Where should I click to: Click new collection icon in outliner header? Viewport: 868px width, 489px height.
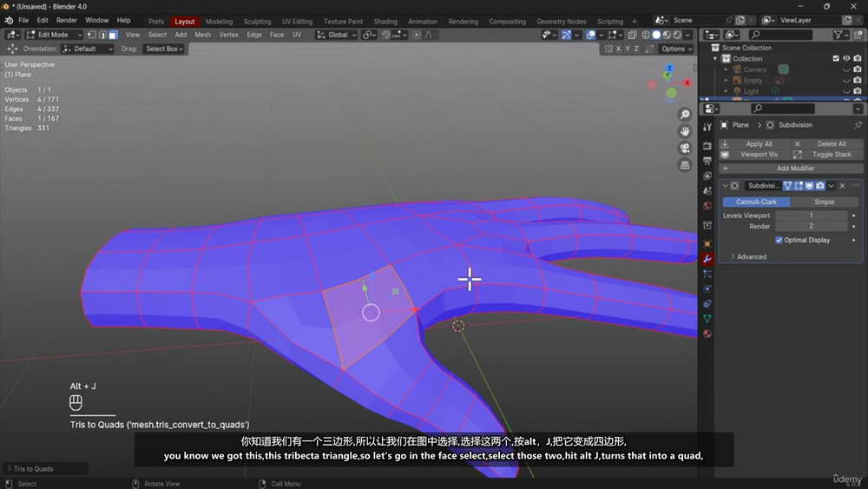[x=858, y=35]
